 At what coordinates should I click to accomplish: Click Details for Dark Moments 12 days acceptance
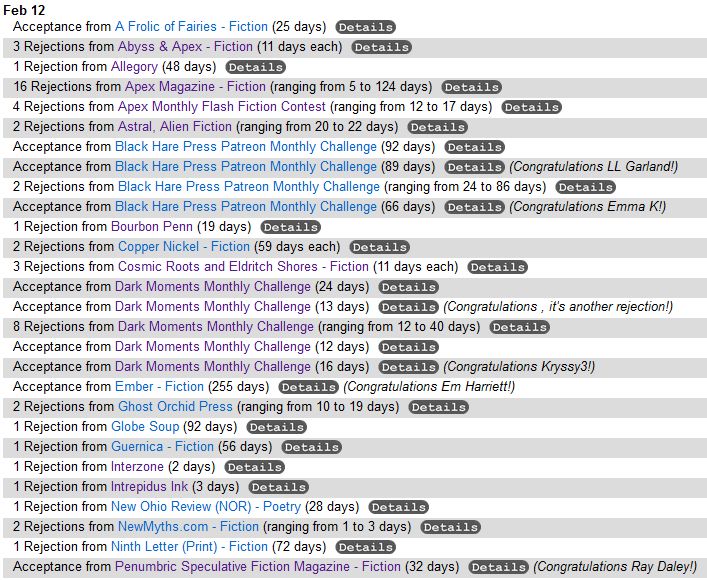[x=409, y=347]
